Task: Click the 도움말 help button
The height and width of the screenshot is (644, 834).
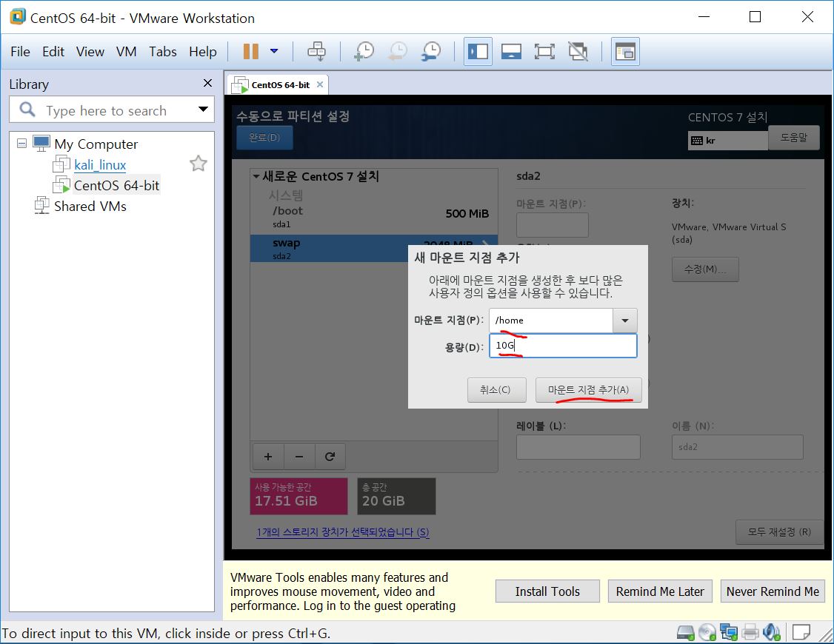Action: pyautogui.click(x=793, y=138)
